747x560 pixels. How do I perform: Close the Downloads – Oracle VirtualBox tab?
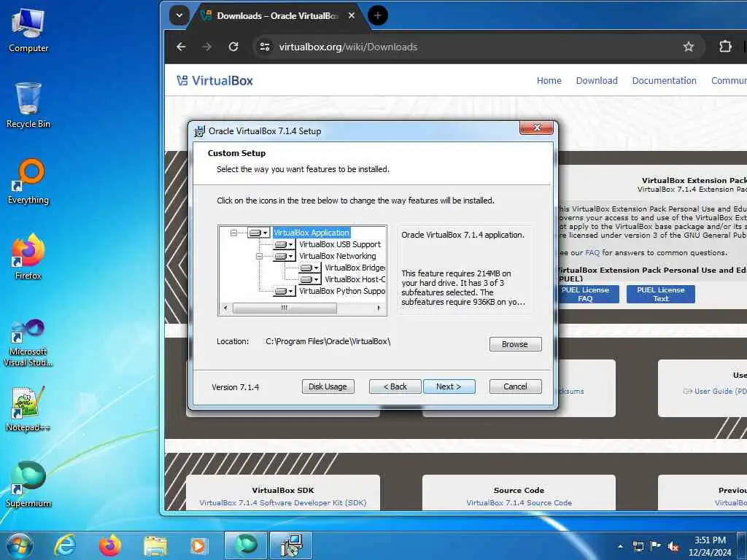tap(352, 15)
